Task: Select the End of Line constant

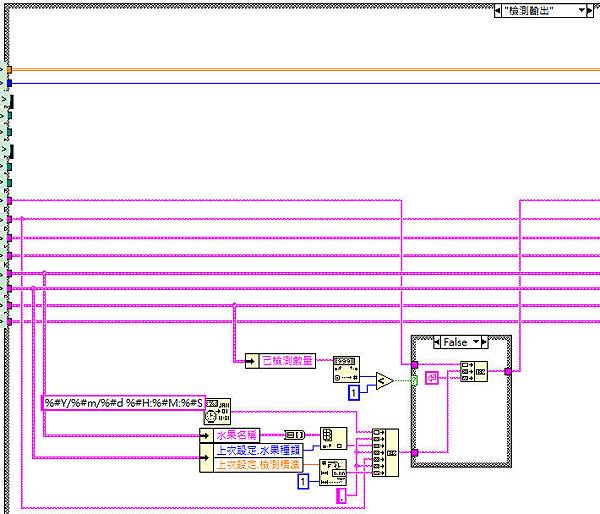Action: click(432, 378)
